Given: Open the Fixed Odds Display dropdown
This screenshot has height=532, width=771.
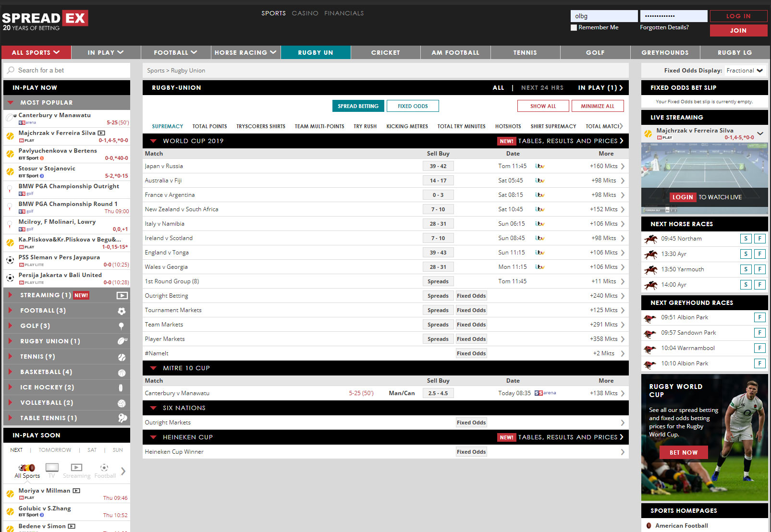Looking at the screenshot, I should click(745, 71).
